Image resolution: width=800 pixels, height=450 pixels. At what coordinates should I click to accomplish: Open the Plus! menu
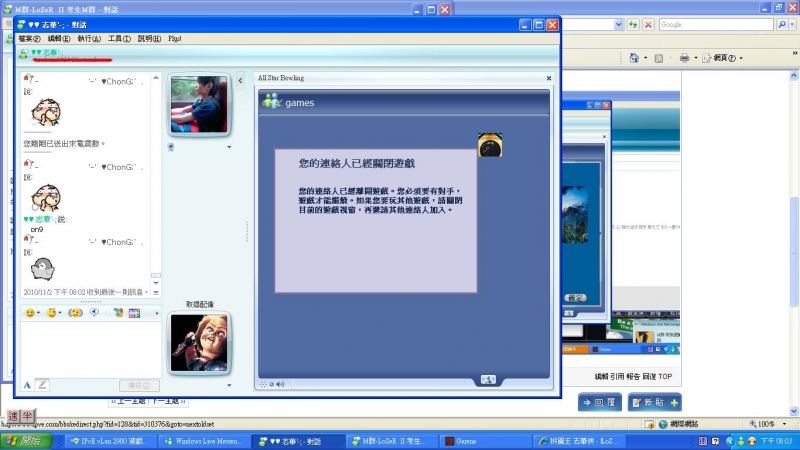point(174,39)
